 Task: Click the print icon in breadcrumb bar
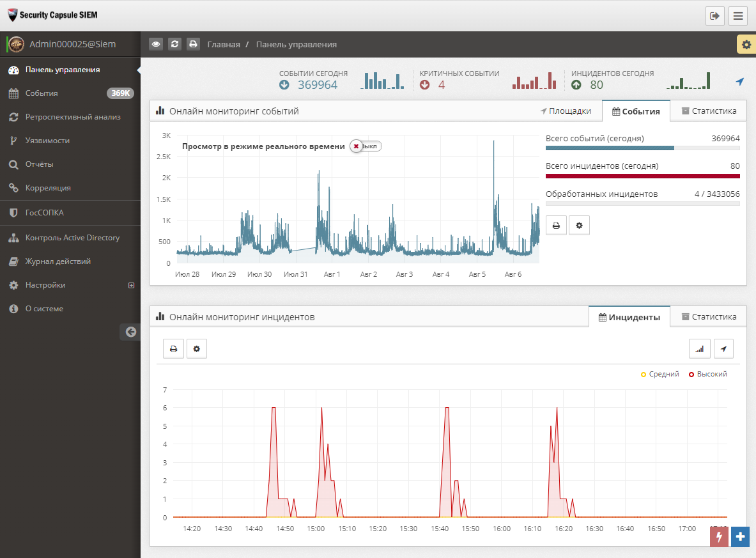pos(193,44)
